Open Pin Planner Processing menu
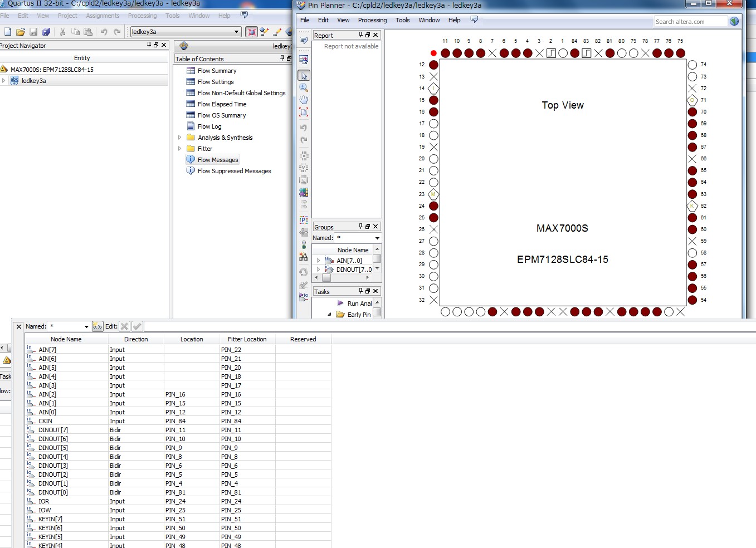Viewport: 756px width, 548px height. (x=372, y=20)
